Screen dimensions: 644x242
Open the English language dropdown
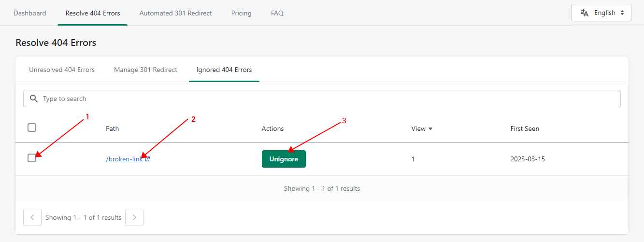point(601,13)
